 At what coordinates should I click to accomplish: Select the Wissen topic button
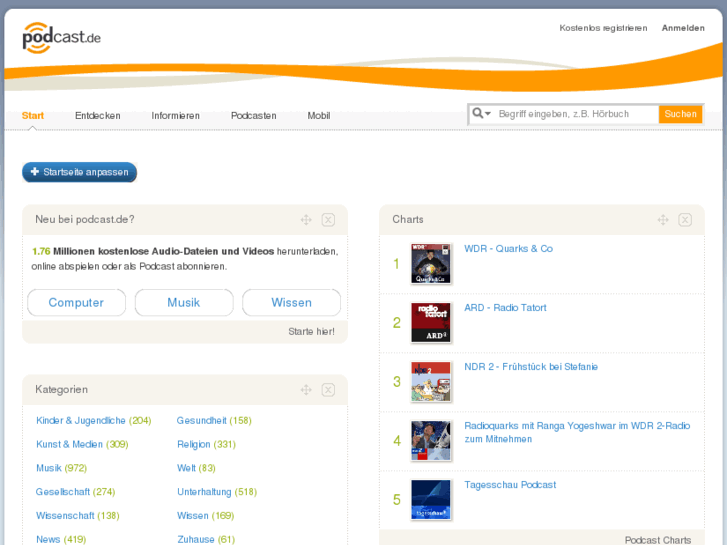click(x=291, y=302)
